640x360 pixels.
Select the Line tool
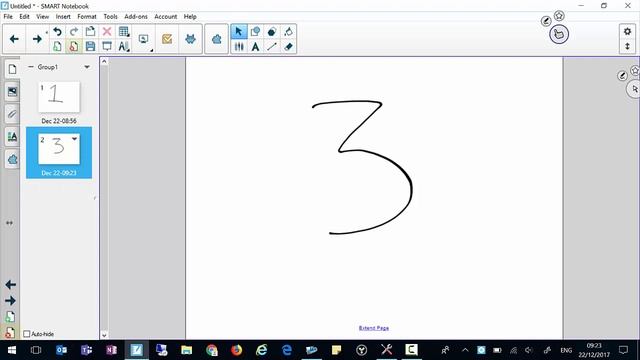tap(272, 46)
